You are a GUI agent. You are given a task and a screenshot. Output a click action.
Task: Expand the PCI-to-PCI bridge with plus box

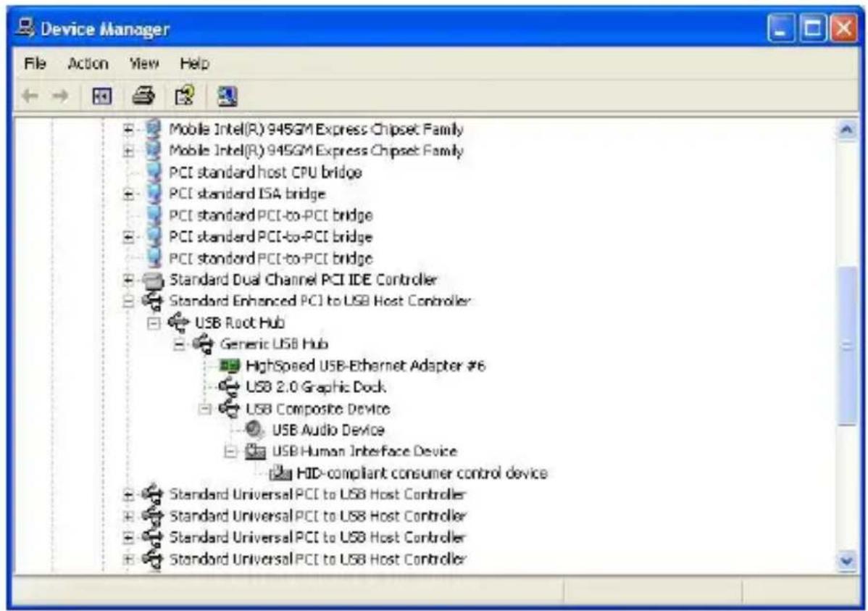128,237
